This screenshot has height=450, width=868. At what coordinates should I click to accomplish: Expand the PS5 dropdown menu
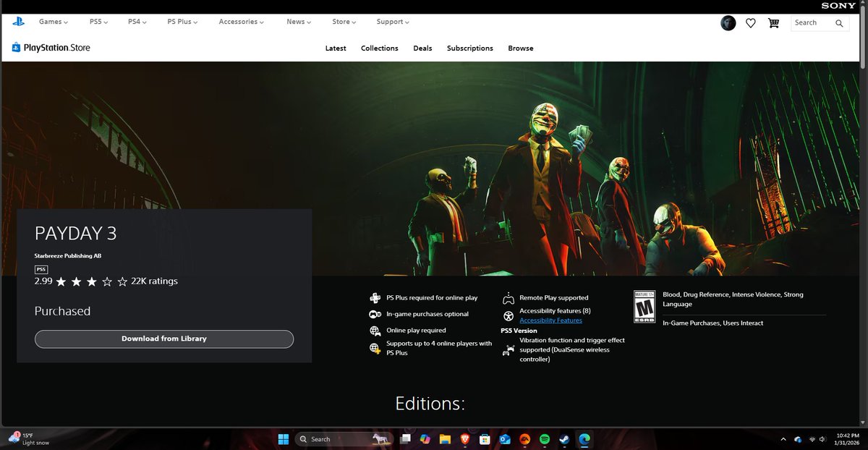[98, 22]
